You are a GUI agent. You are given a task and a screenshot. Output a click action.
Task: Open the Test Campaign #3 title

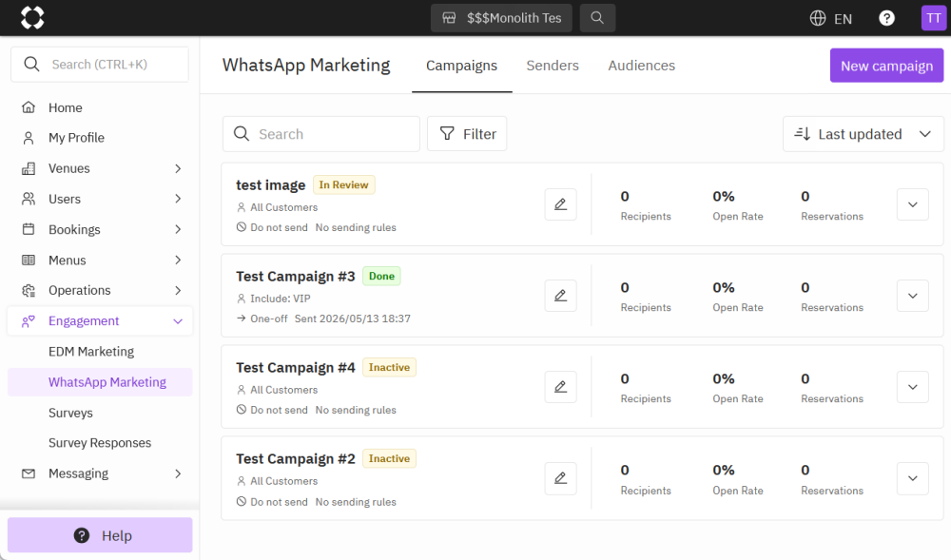[x=296, y=277]
